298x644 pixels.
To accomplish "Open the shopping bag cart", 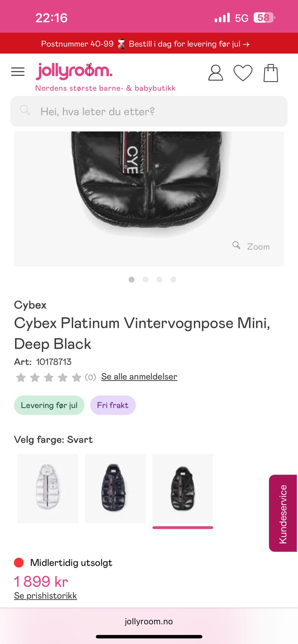I will 271,73.
